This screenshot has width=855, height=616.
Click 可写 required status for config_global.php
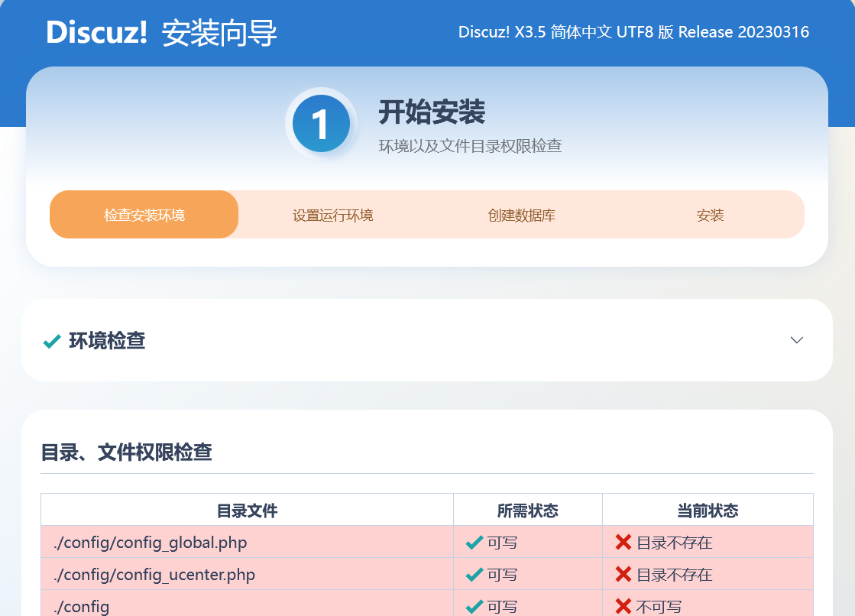502,543
